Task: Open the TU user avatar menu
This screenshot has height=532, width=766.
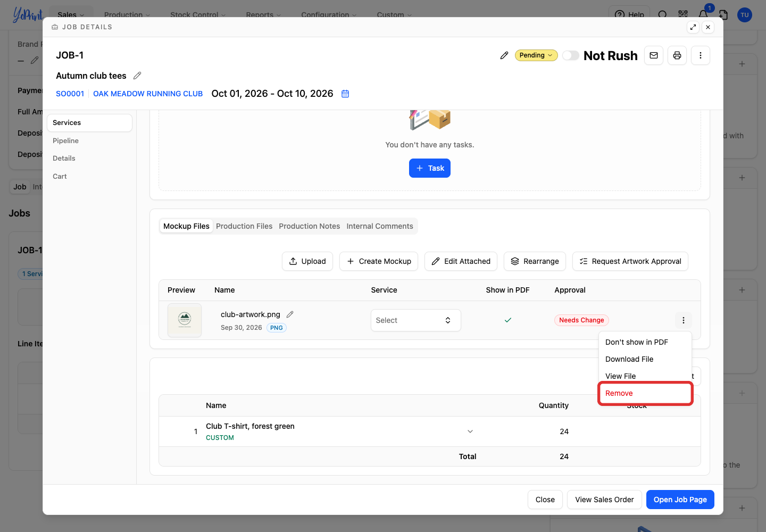Action: tap(745, 15)
